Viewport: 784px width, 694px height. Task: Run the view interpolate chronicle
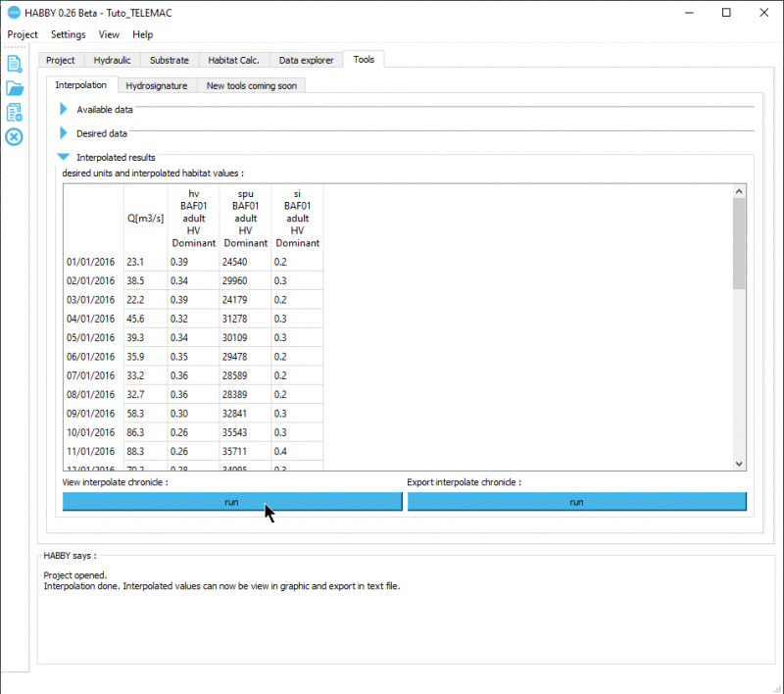click(232, 501)
